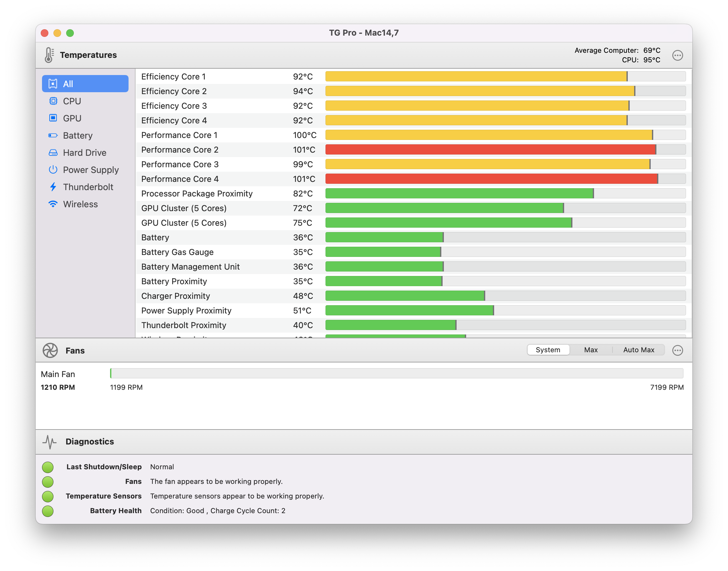This screenshot has width=728, height=571.
Task: Click the Diagnostics pulse icon
Action: tap(50, 442)
